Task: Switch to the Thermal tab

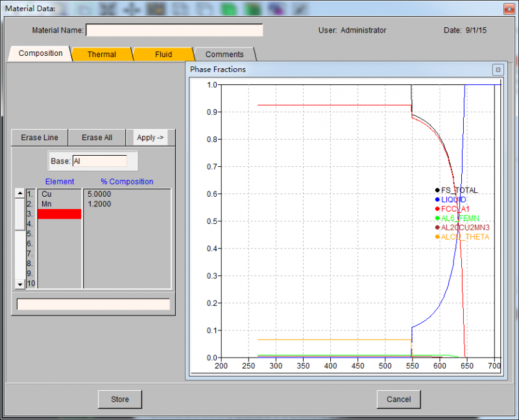Action: coord(102,55)
